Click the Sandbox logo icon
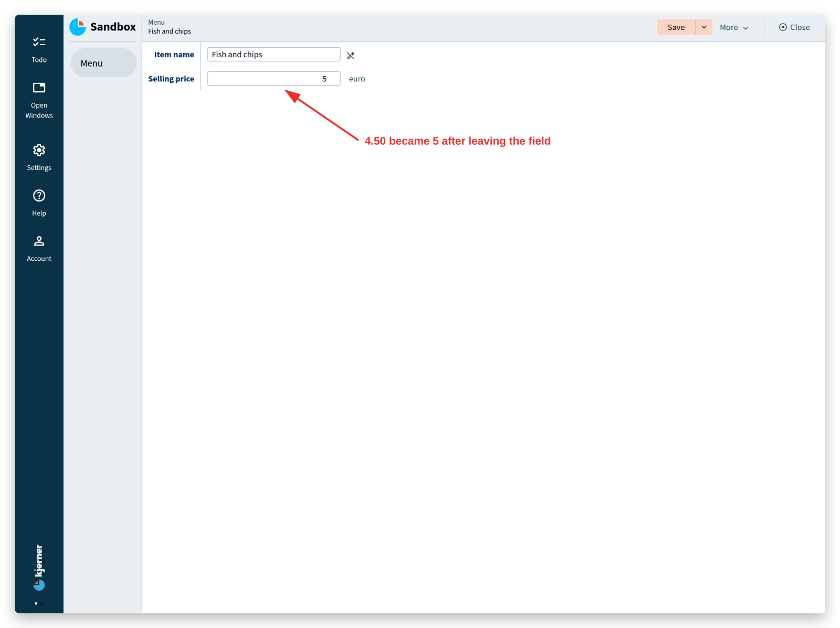Viewport: 840px width, 628px height. [x=78, y=27]
